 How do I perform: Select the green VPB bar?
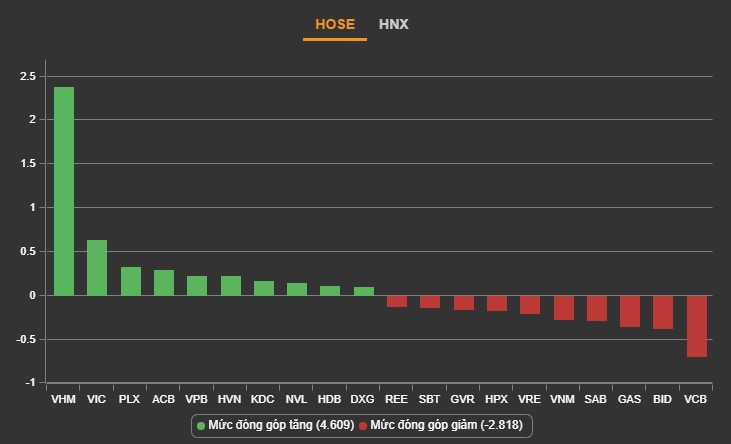(197, 286)
